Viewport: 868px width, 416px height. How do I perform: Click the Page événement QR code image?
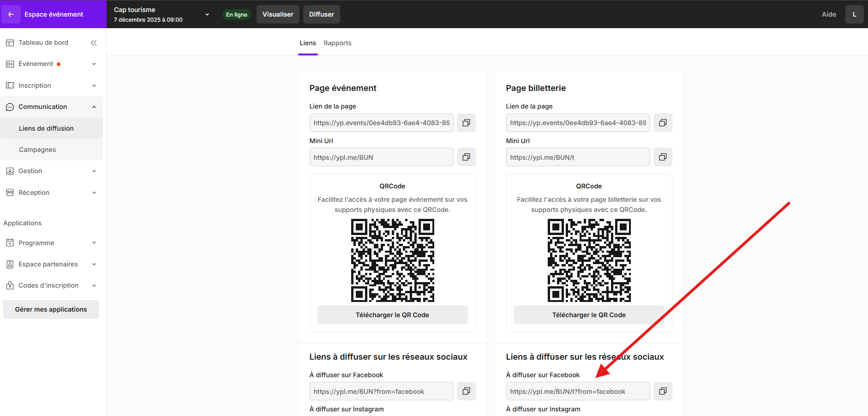click(x=393, y=260)
